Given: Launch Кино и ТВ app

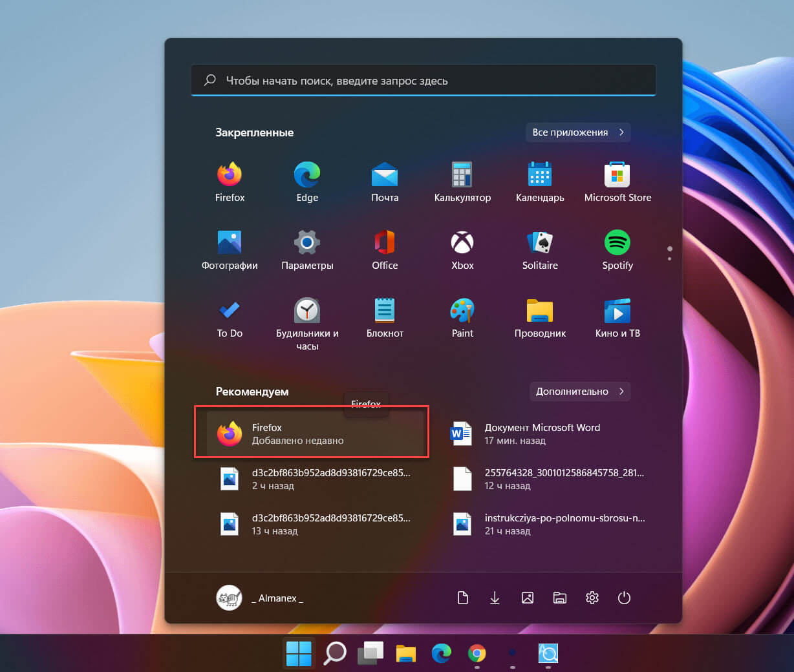Looking at the screenshot, I should click(x=617, y=318).
